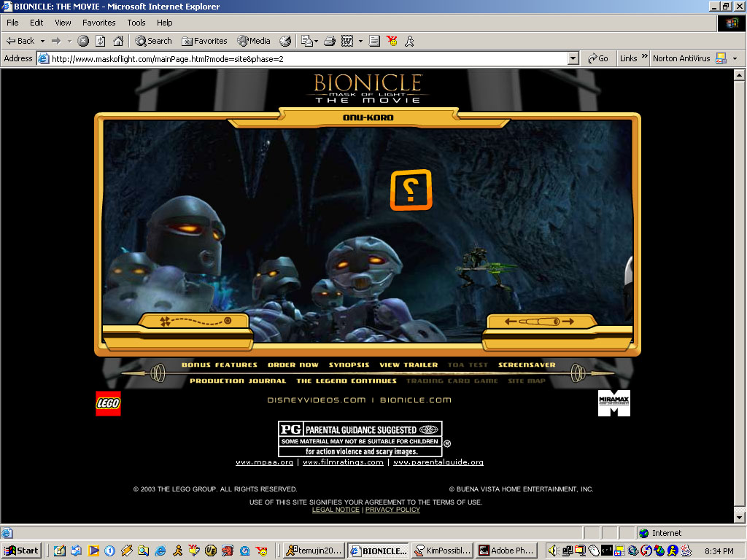Expand the Back button history dropdown

[42, 41]
